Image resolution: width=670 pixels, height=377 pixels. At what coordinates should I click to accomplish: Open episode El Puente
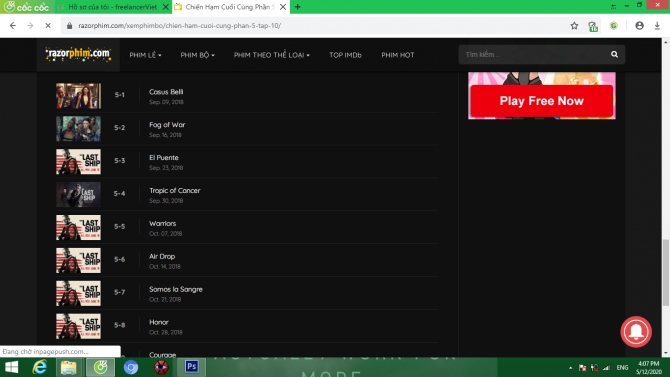coord(164,158)
